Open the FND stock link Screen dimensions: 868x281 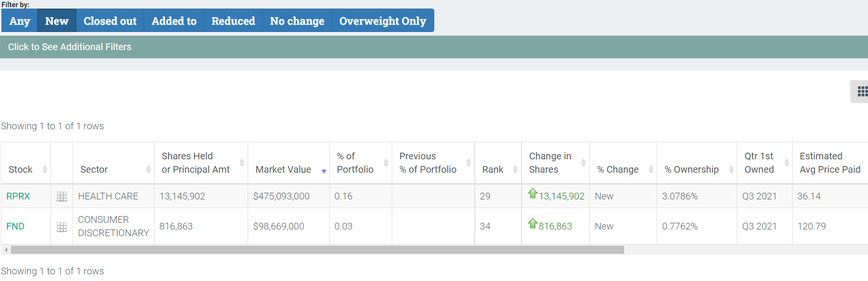[15, 226]
